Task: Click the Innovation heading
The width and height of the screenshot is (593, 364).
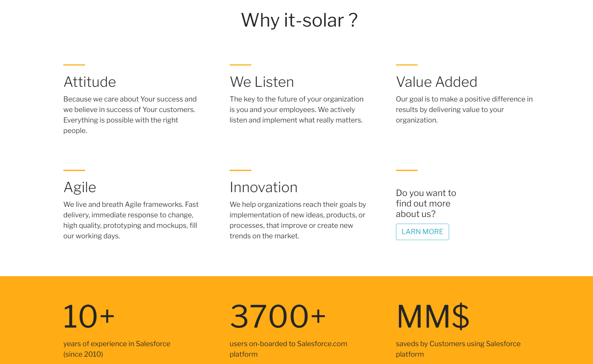Action: pyautogui.click(x=264, y=187)
